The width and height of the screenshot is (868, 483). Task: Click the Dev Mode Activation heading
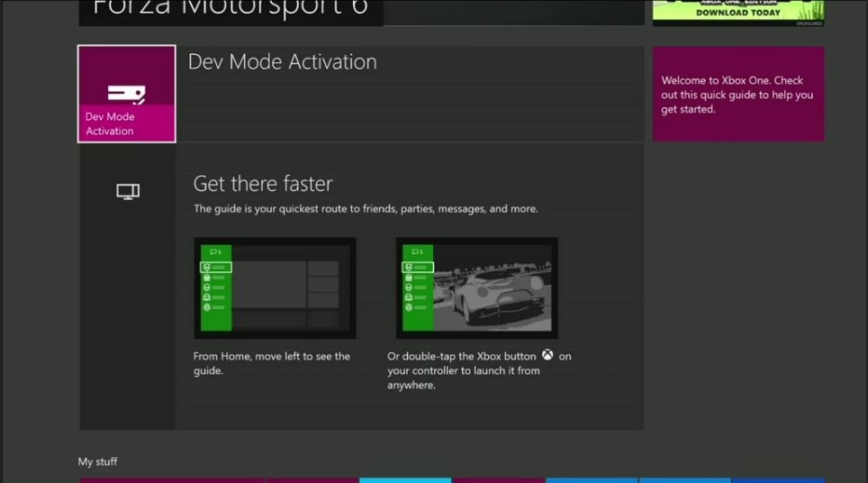(283, 61)
